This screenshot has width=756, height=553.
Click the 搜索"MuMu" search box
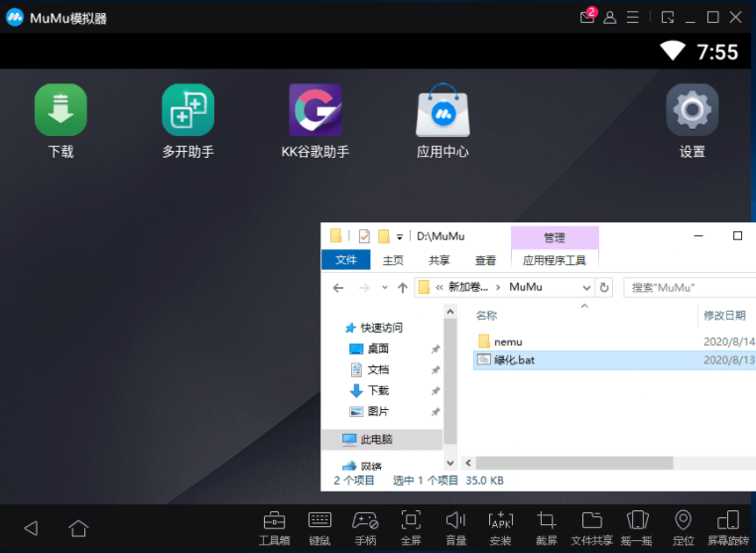point(690,288)
